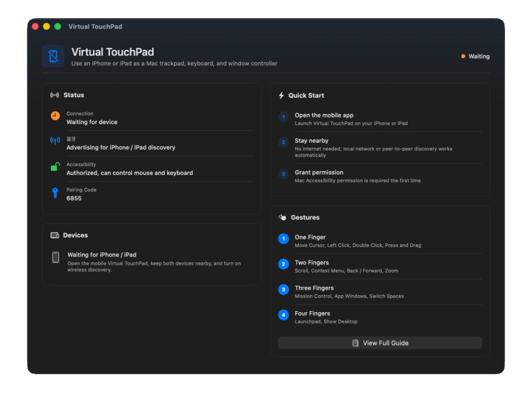Viewport: 532px width, 410px height.
Task: Click the Pairing Code value 6855
Action: (x=74, y=198)
